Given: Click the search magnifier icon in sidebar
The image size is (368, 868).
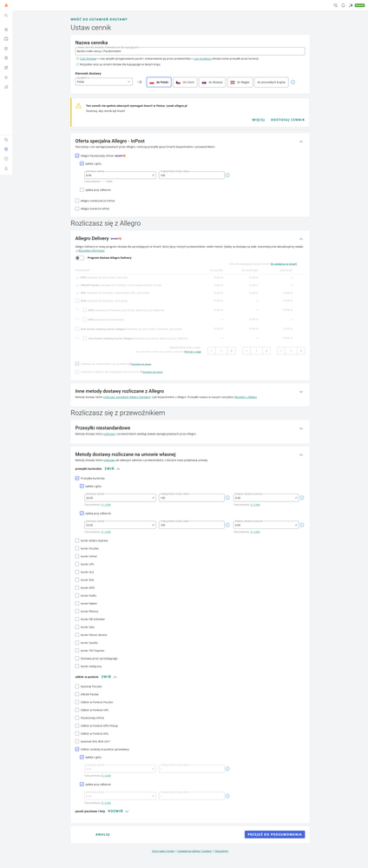Looking at the screenshot, I should 6,16.
